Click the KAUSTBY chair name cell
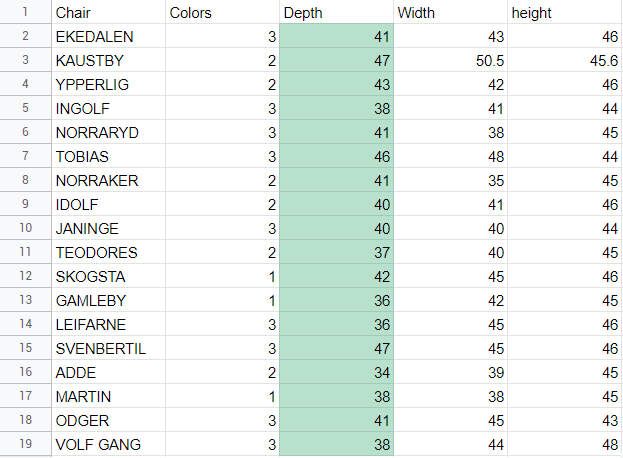The height and width of the screenshot is (458, 623). (108, 60)
